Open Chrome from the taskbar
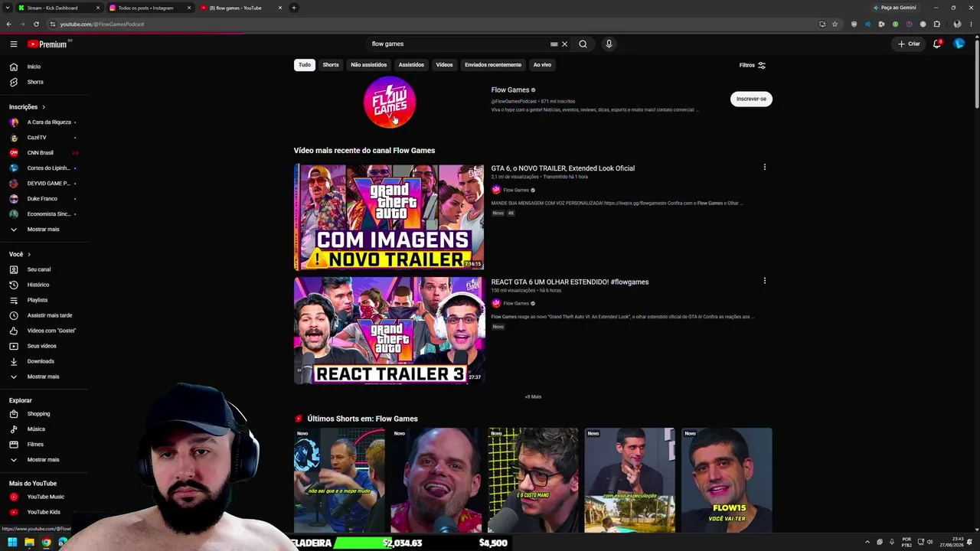 (x=46, y=543)
